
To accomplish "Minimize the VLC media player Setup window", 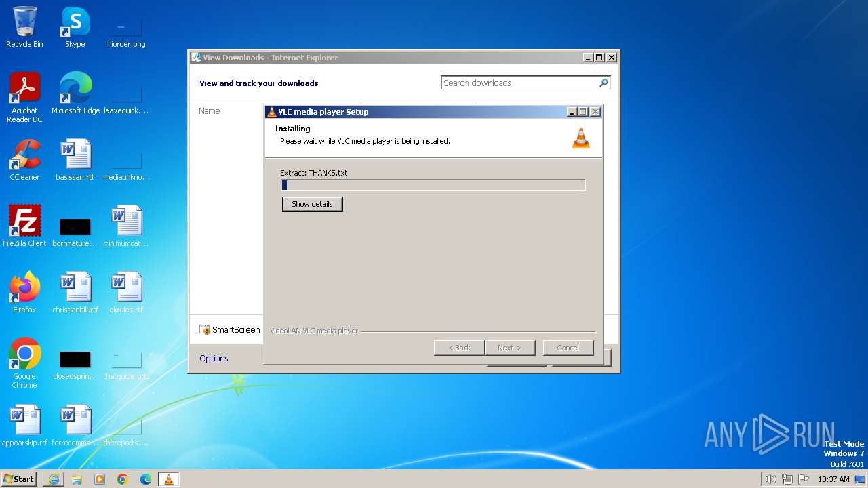I will [572, 112].
